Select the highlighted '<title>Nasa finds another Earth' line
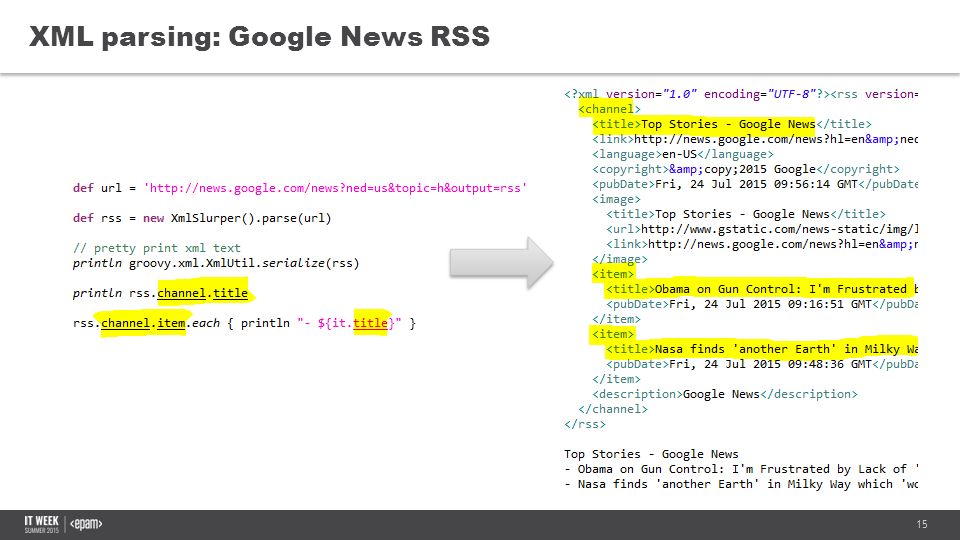This screenshot has height=540, width=960. [762, 349]
